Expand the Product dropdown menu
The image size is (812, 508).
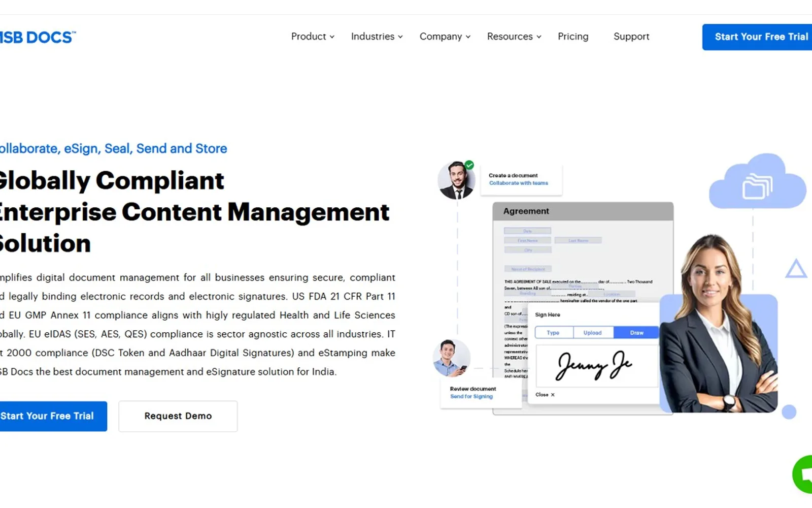[x=313, y=37]
